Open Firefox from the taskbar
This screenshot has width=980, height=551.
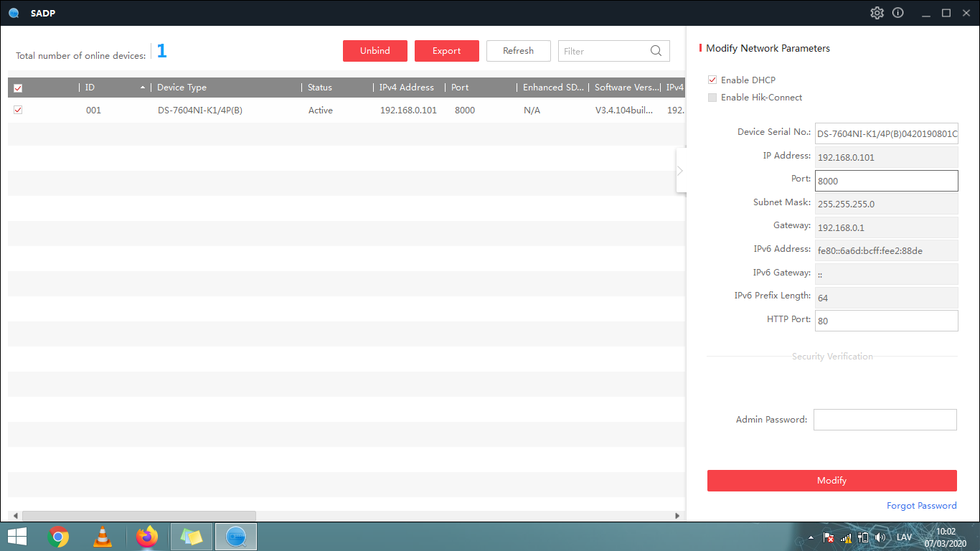(147, 537)
